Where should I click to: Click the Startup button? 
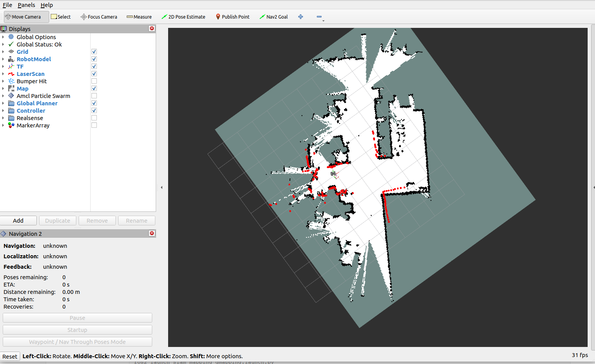pyautogui.click(x=77, y=330)
